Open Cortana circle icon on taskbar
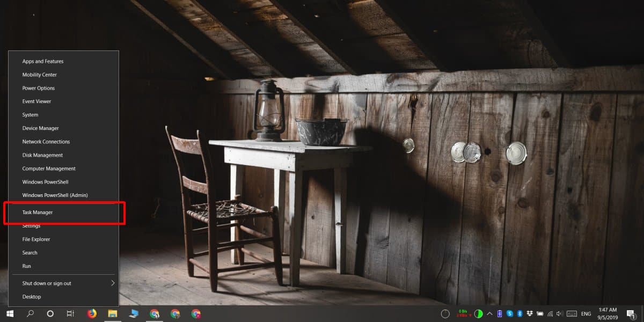This screenshot has height=322, width=644. click(x=50, y=313)
